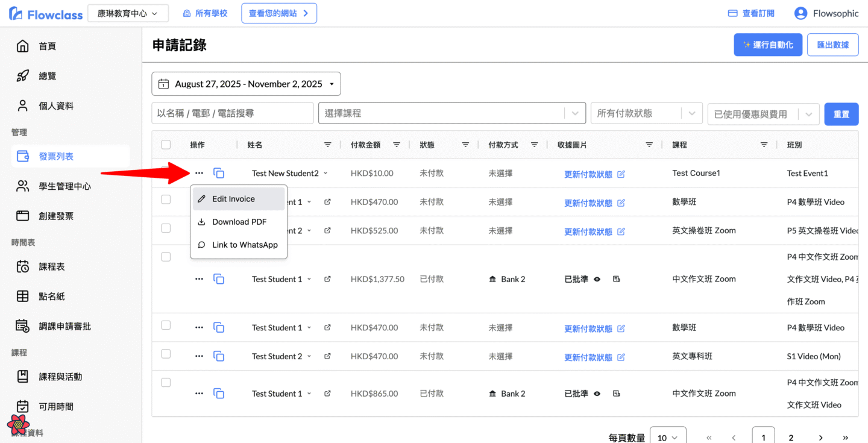Tick checkbox for the HKD$525.00 row
The height and width of the screenshot is (443, 868).
pos(166,228)
